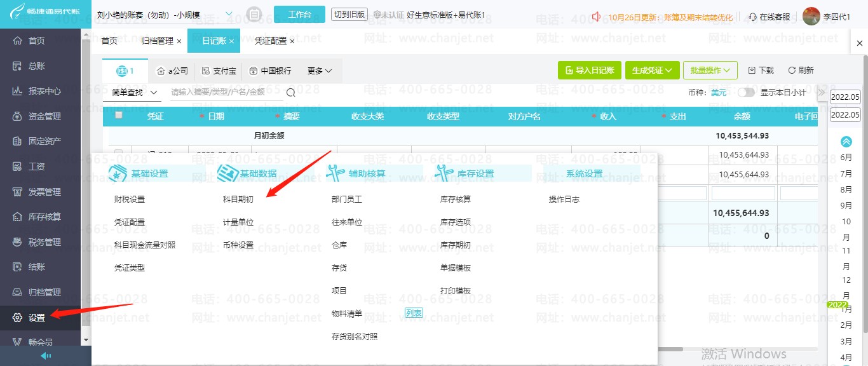Open the 更多 accounts dropdown

point(320,71)
